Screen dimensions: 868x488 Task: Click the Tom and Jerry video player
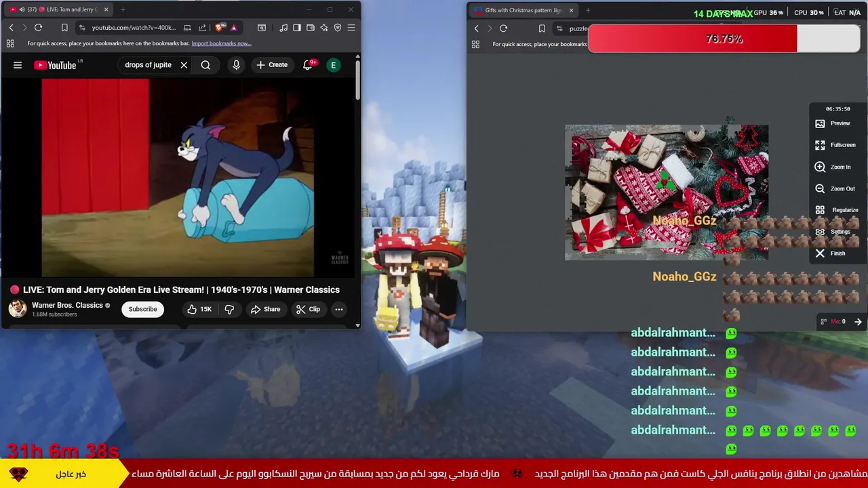click(x=178, y=178)
